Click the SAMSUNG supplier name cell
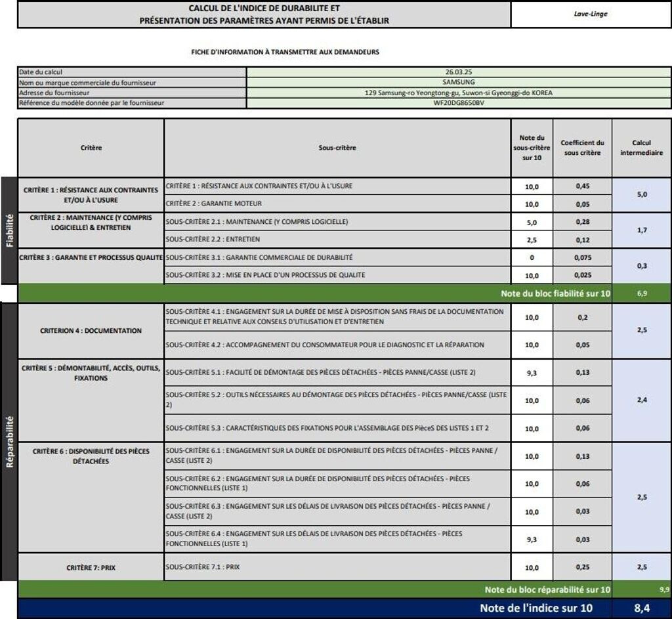This screenshot has width=672, height=619. (458, 82)
